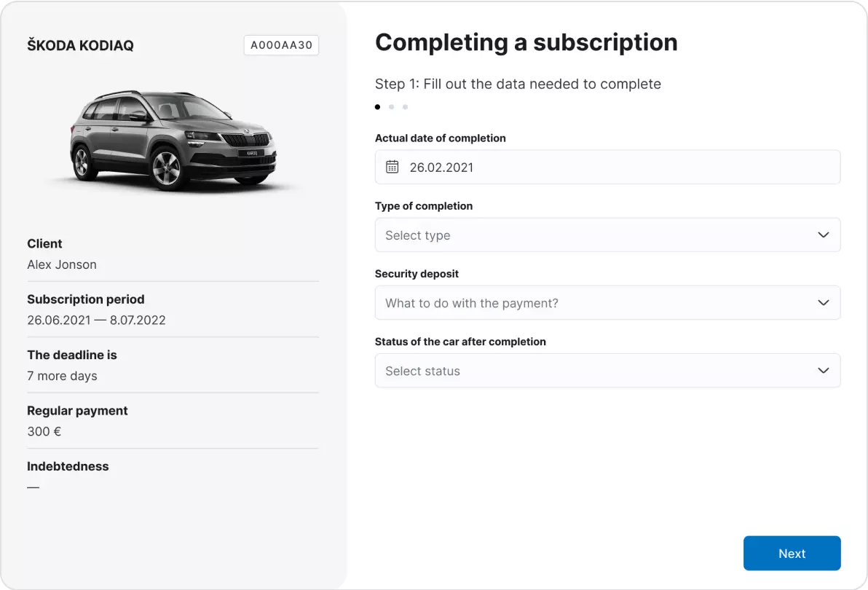
Task: Click the calendar icon in date field
Action: (392, 167)
